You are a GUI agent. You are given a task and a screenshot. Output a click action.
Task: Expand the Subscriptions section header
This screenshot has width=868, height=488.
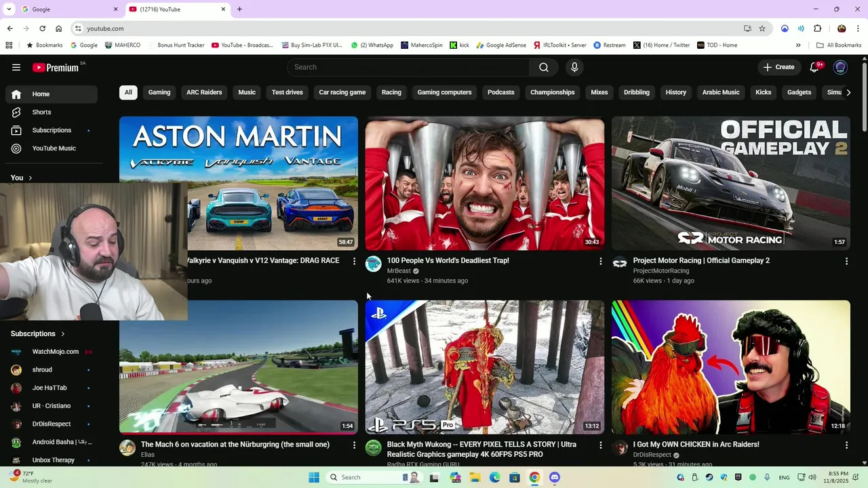tap(38, 333)
